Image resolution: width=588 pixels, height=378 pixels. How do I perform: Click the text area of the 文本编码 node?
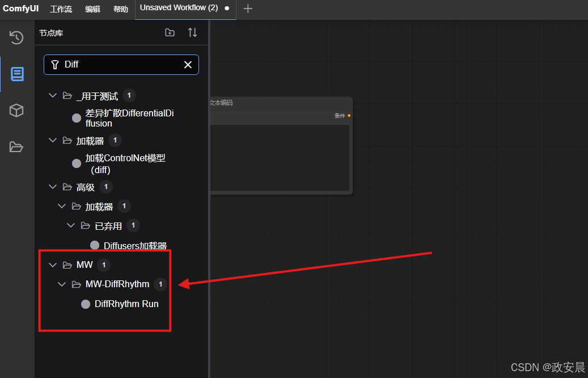click(x=280, y=158)
